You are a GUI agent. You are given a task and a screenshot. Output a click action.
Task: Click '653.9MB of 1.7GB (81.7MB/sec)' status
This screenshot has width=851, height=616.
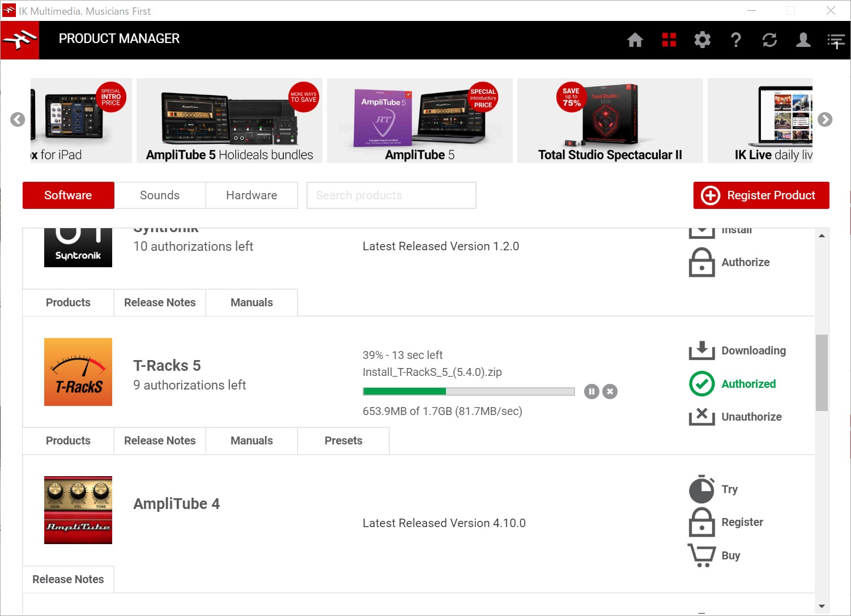pos(442,411)
